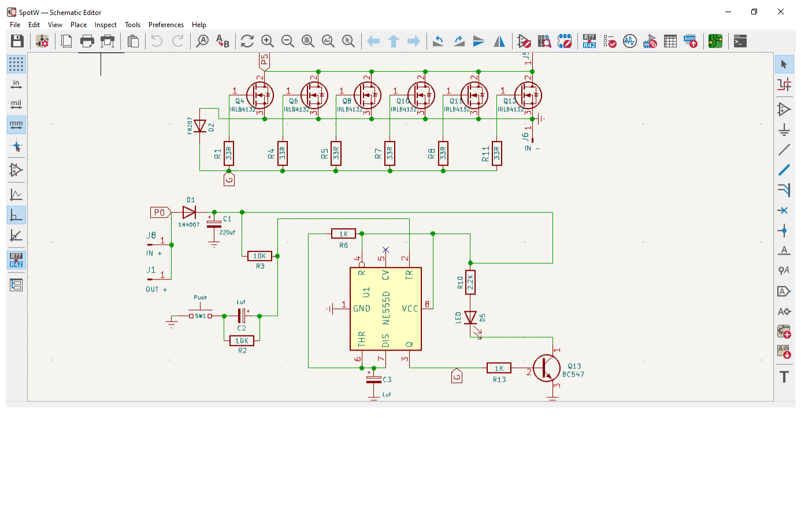Zoom in on the schematic
This screenshot has height=532, width=801.
pos(268,41)
